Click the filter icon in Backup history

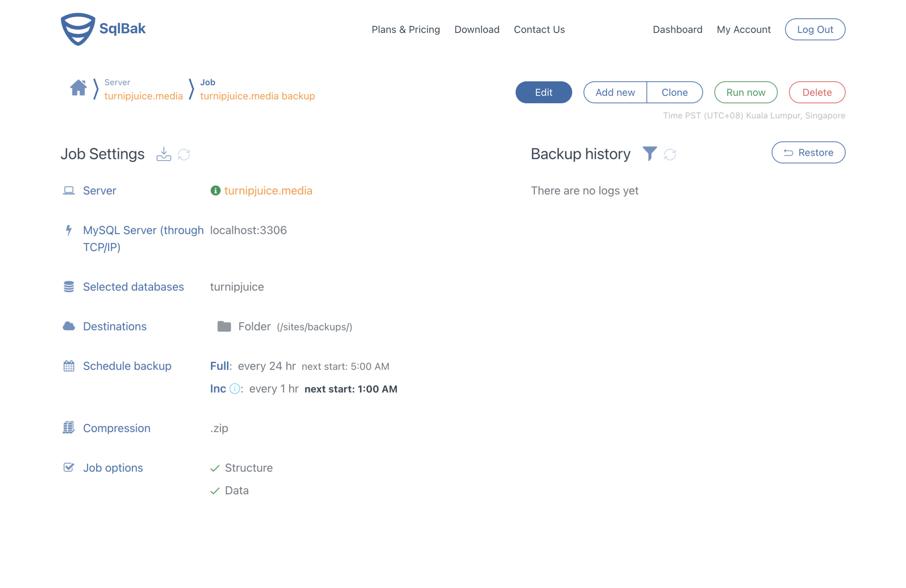pos(649,153)
